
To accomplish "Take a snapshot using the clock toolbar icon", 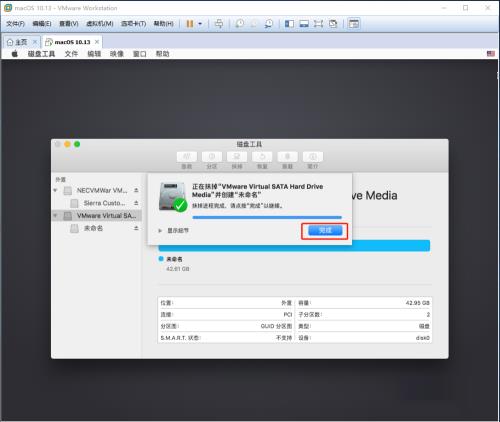I will (239, 24).
